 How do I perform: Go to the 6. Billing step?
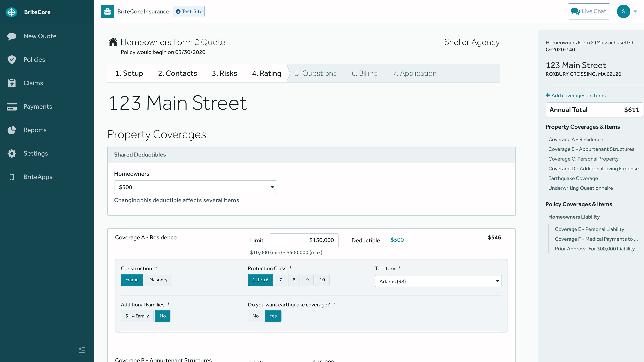[364, 73]
